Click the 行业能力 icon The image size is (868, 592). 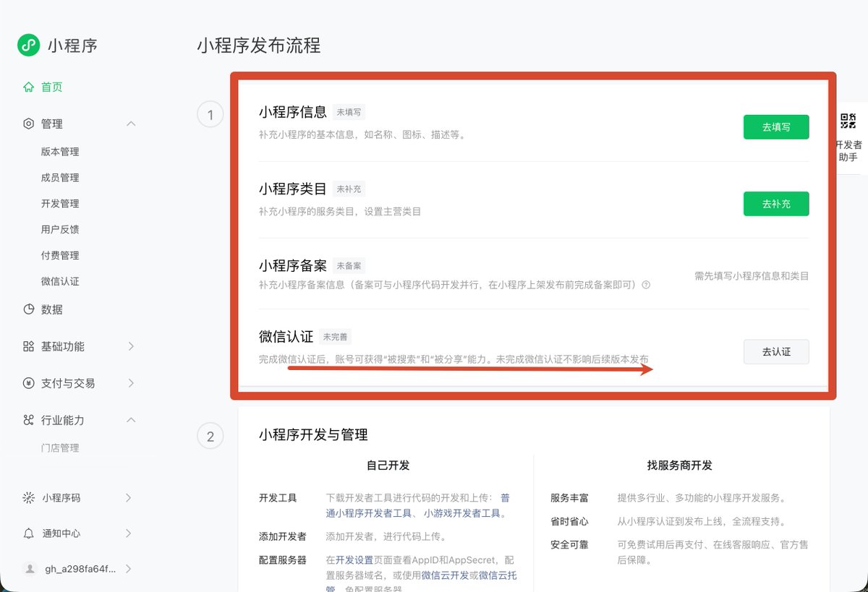(28, 420)
